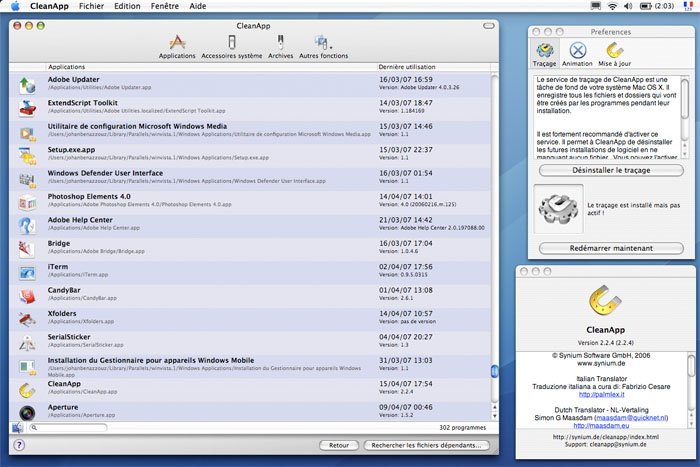700x467 pixels.
Task: Click the Wi-Fi status icon
Action: click(612, 6)
